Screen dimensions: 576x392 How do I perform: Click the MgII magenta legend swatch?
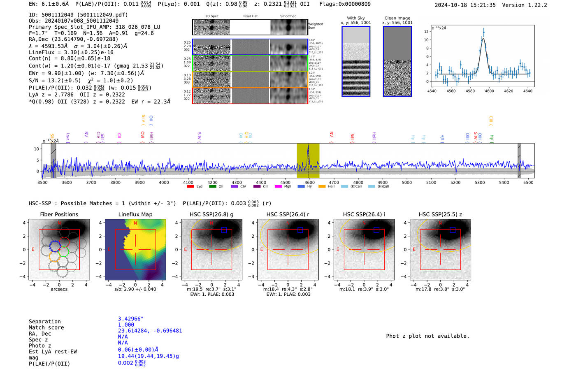pyautogui.click(x=278, y=186)
